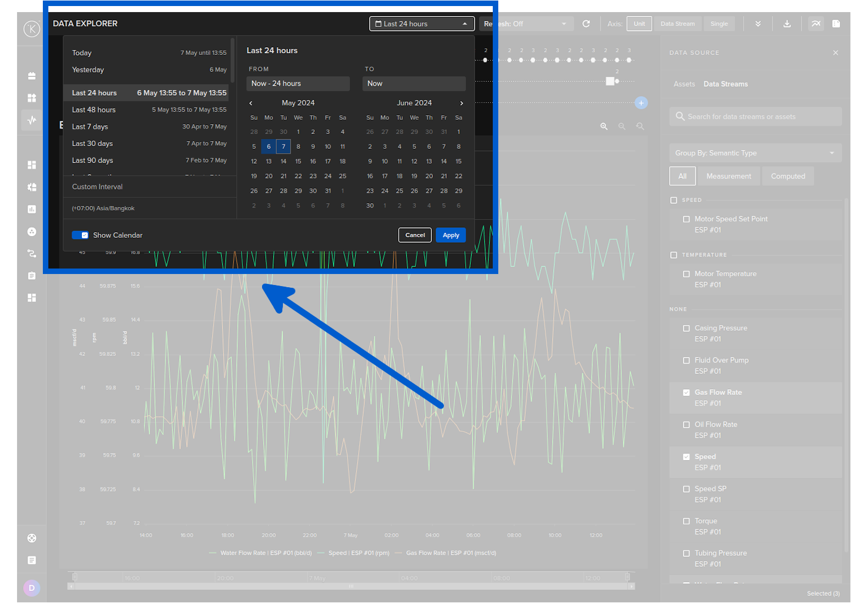Go to previous month in calendar
The height and width of the screenshot is (615, 868).
click(251, 103)
